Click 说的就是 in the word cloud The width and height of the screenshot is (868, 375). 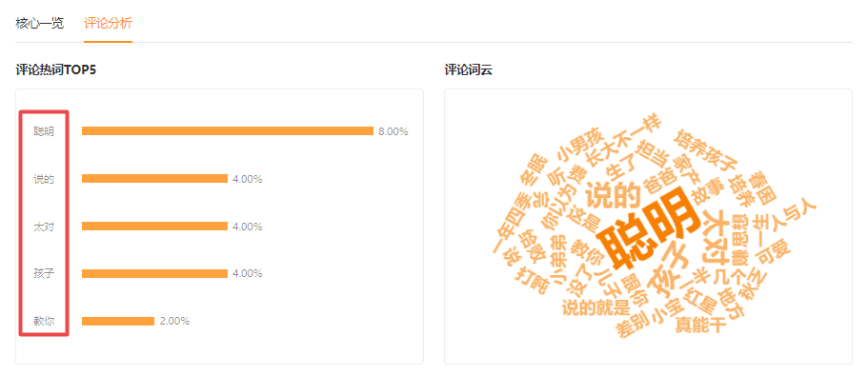coord(595,306)
